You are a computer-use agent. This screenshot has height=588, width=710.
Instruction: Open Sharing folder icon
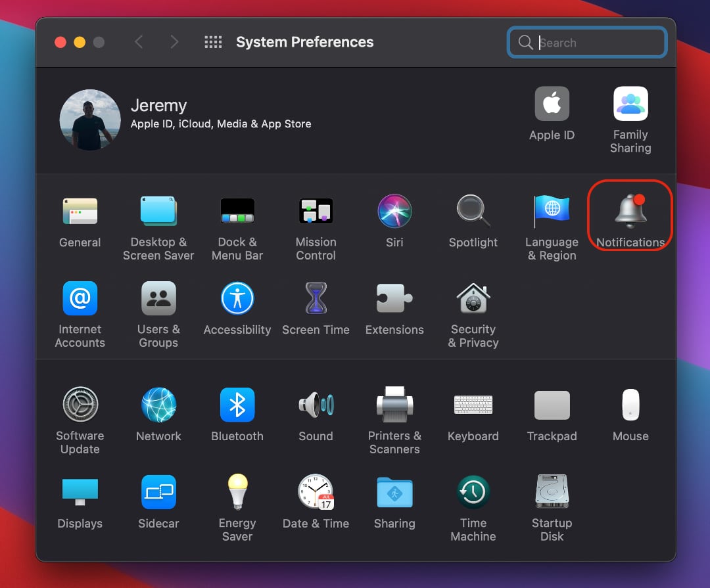[394, 492]
